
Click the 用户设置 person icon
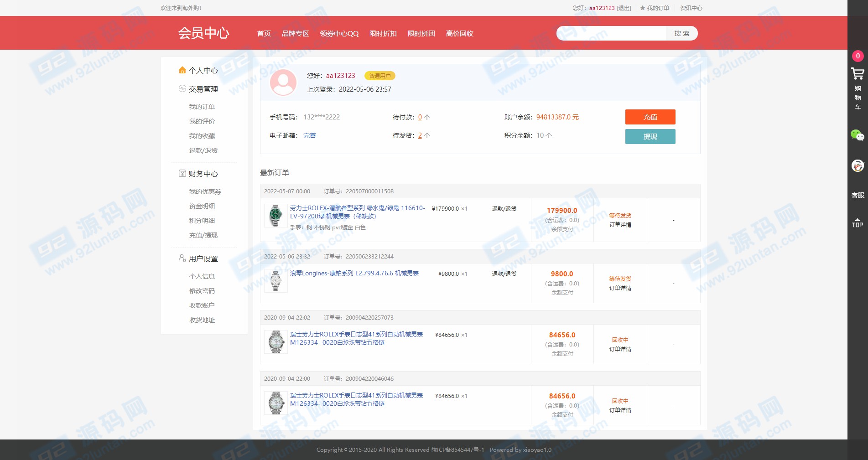[x=182, y=258]
